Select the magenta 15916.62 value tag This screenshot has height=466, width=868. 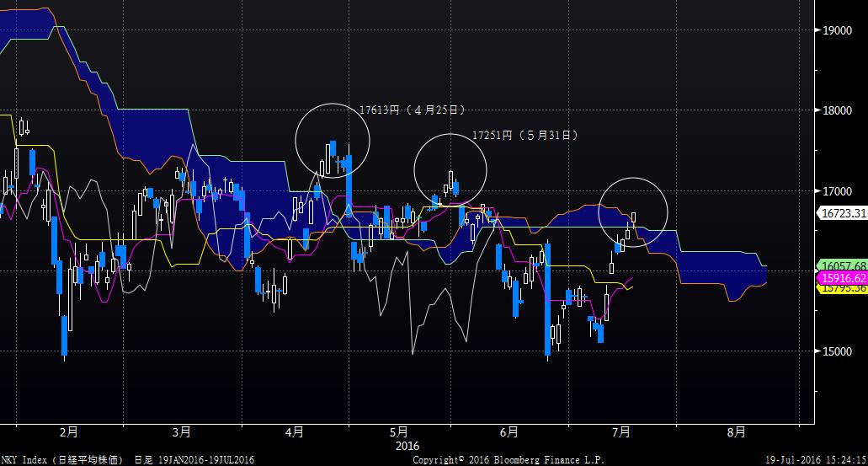(843, 278)
